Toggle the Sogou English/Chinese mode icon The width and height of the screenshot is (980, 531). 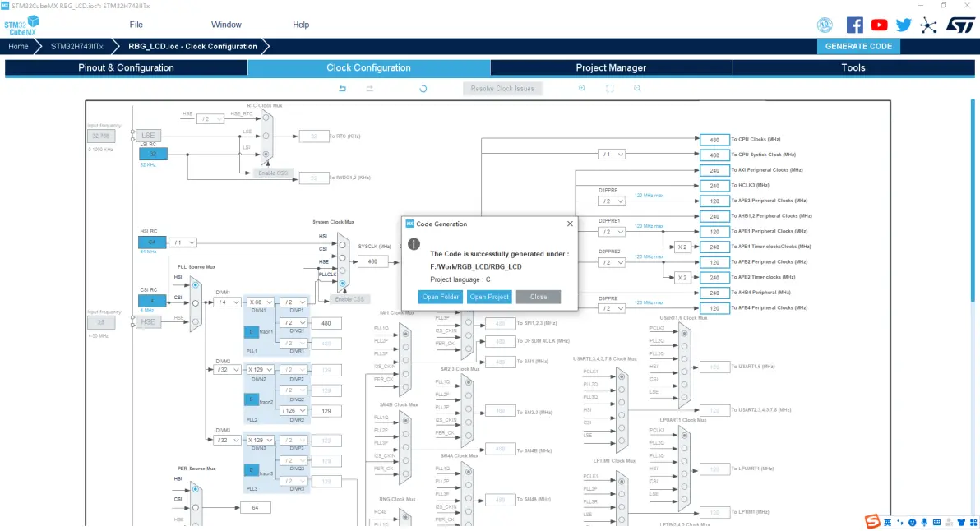887,522
